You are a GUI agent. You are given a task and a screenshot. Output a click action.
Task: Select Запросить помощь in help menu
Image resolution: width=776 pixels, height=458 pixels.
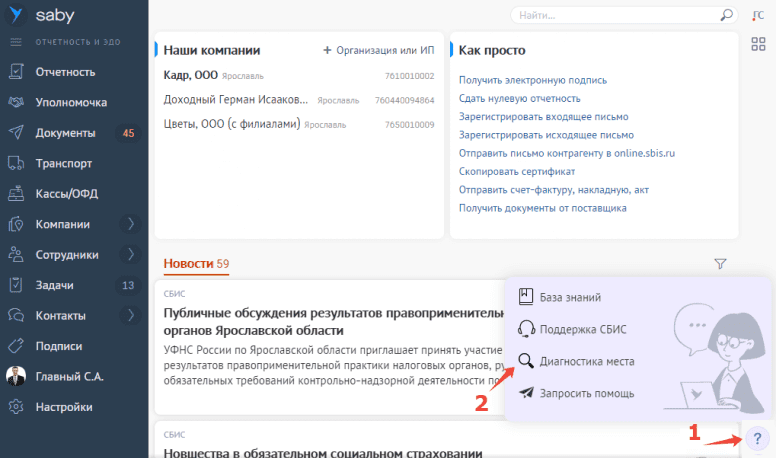coord(587,394)
